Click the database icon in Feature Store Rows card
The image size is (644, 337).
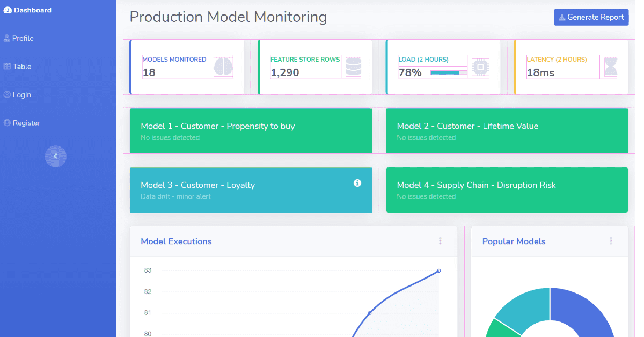click(353, 67)
